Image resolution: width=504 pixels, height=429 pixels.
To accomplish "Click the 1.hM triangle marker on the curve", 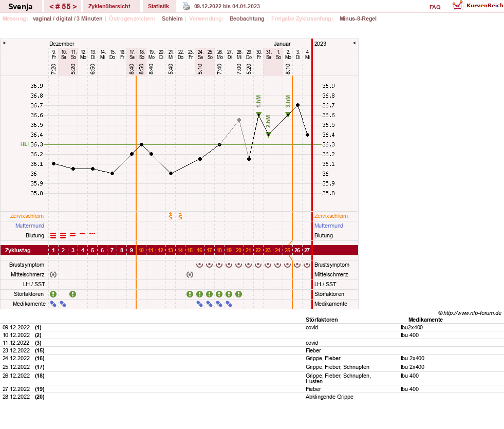I will 258,114.
